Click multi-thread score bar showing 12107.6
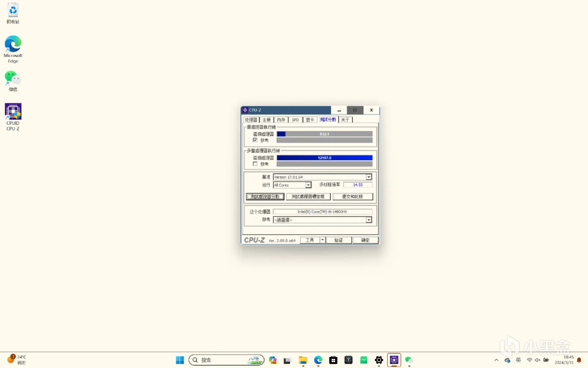 pyautogui.click(x=325, y=158)
